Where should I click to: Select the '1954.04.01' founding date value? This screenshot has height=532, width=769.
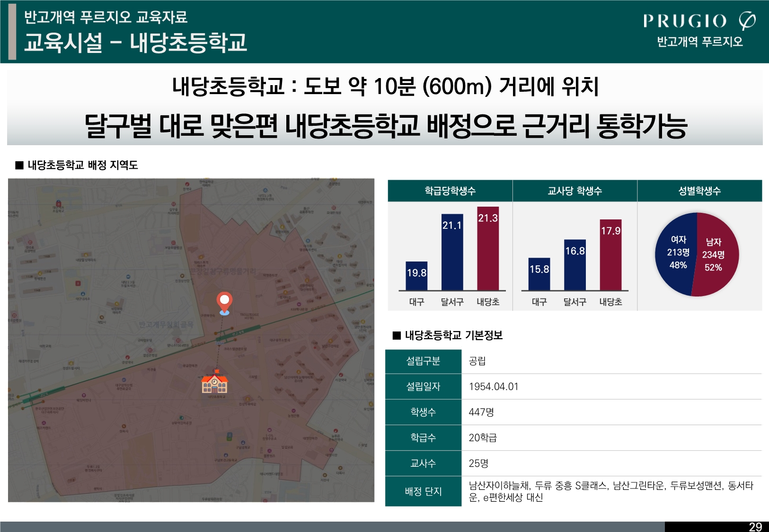pos(494,387)
